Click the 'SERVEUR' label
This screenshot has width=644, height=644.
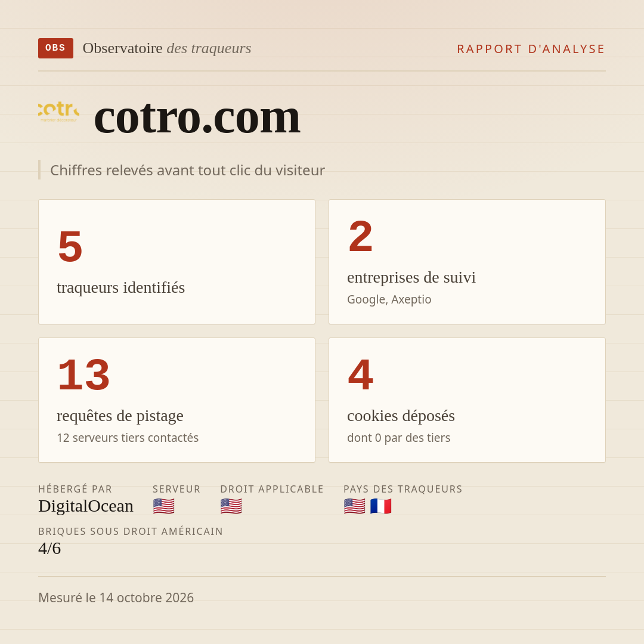[177, 489]
